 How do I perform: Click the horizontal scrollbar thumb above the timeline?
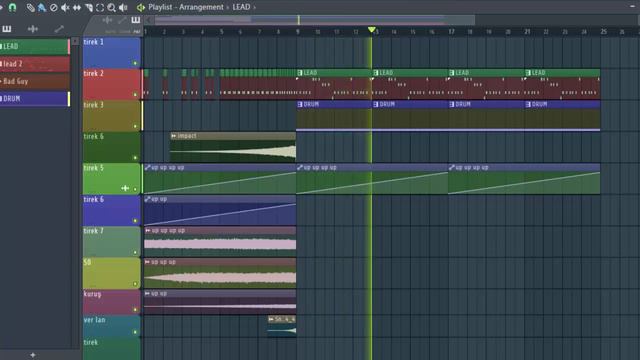pyautogui.click(x=314, y=20)
